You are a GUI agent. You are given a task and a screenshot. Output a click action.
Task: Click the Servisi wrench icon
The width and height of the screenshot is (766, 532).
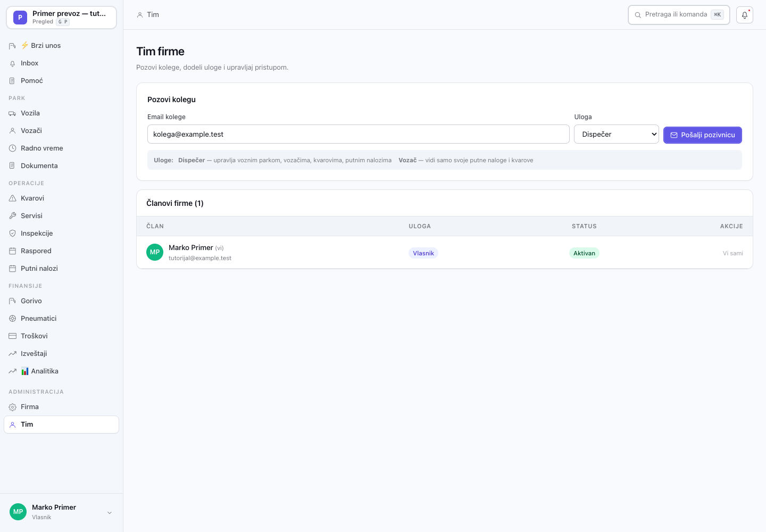pyautogui.click(x=12, y=216)
